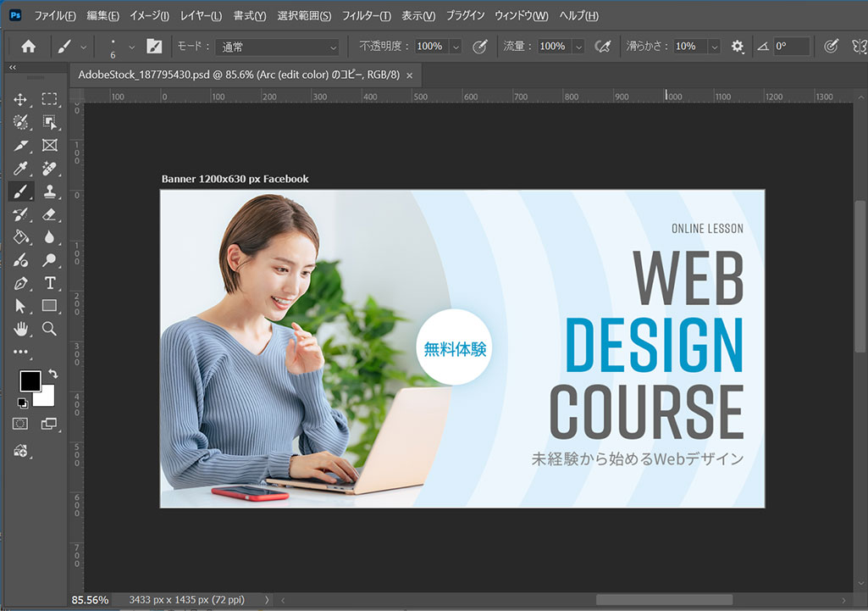
Task: Toggle pressure for brush size
Action: 831,47
